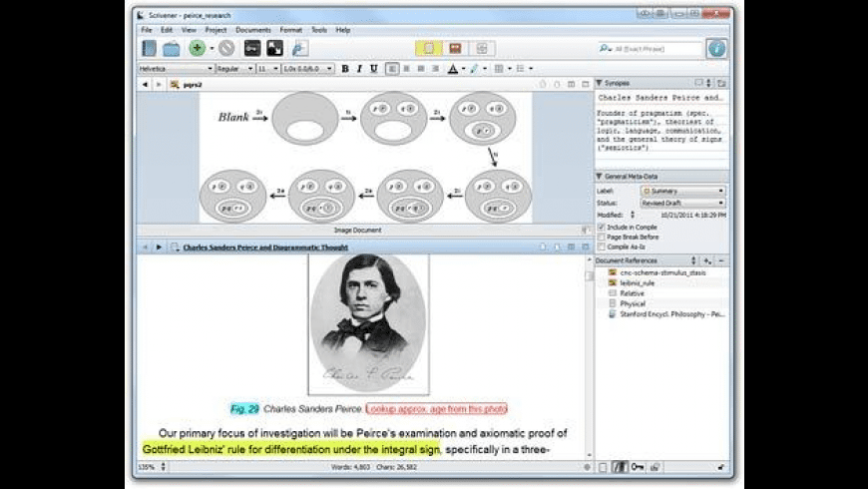Open the View menu
Screen dimensions: 868x489
[x=189, y=30]
